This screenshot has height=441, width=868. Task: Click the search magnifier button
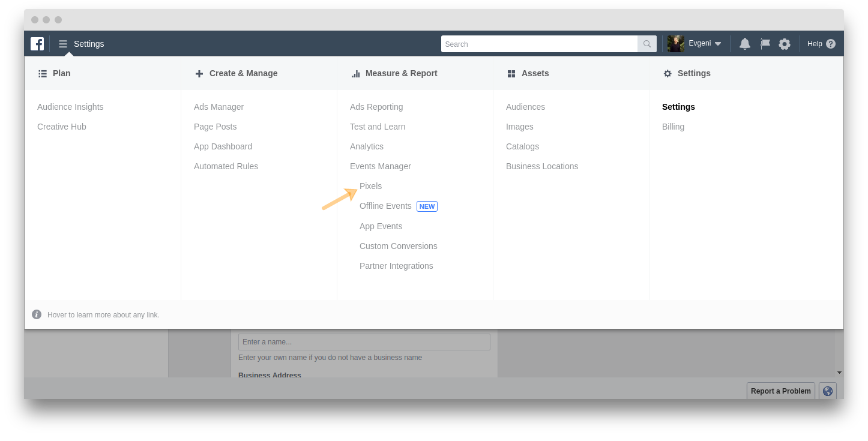647,44
